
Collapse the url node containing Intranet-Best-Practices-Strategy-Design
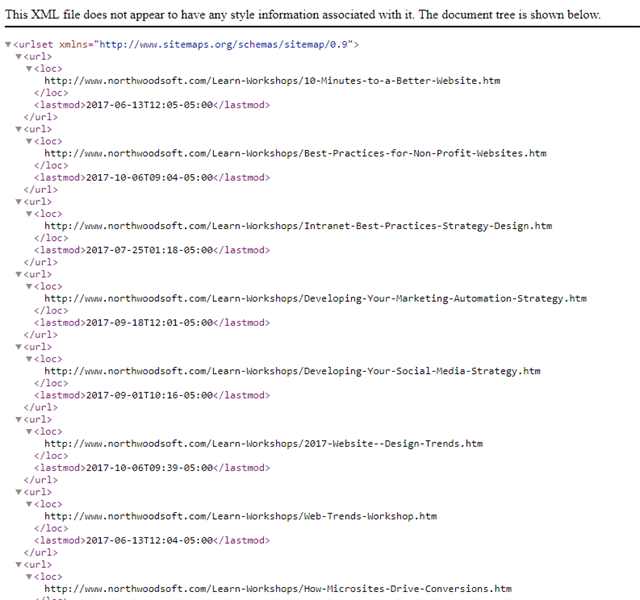pyautogui.click(x=18, y=202)
